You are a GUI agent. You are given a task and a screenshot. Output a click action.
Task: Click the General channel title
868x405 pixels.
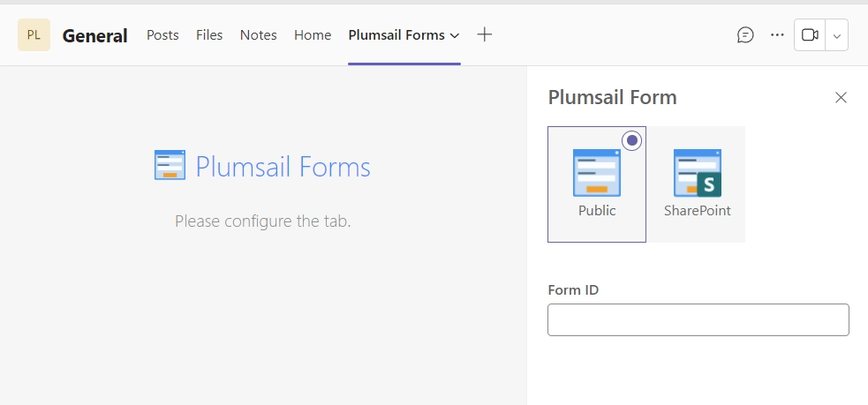(x=94, y=36)
